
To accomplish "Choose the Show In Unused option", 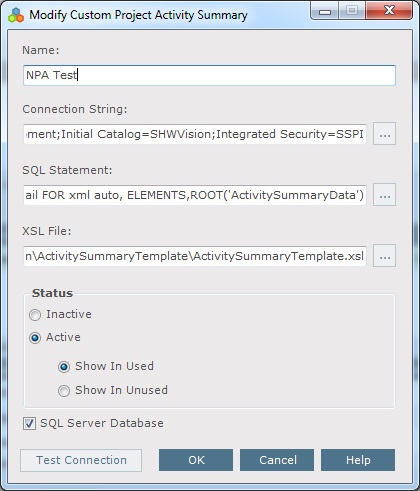I will 64,390.
